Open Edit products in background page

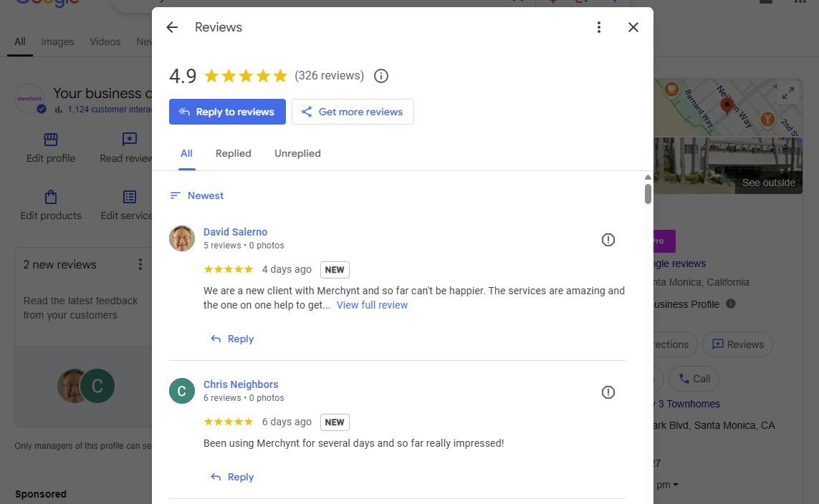pos(51,205)
